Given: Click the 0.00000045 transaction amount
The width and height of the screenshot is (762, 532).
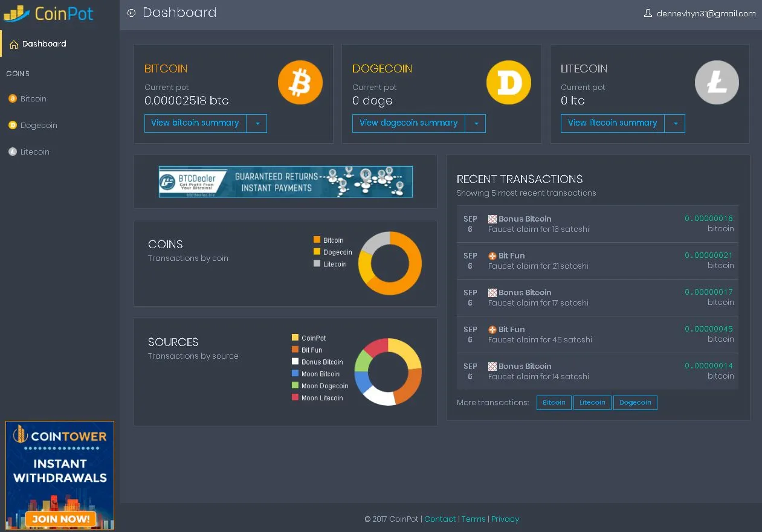Looking at the screenshot, I should [709, 329].
